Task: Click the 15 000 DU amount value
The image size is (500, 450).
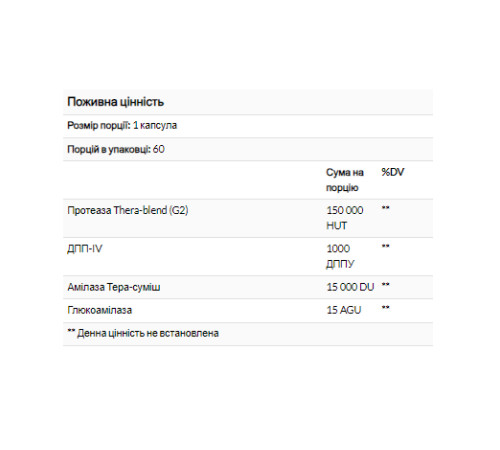Action: pos(350,287)
